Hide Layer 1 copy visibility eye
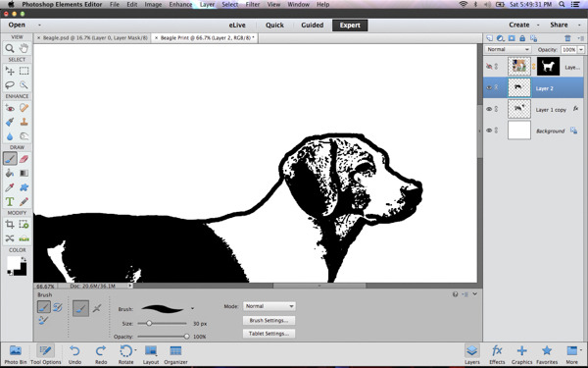 tap(489, 109)
